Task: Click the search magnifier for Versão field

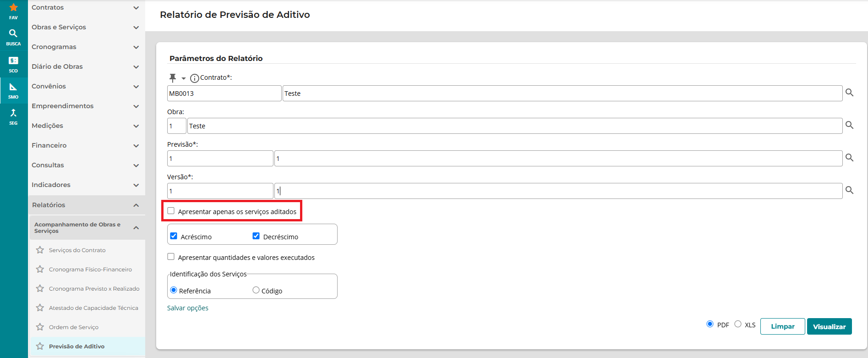Action: click(x=849, y=190)
